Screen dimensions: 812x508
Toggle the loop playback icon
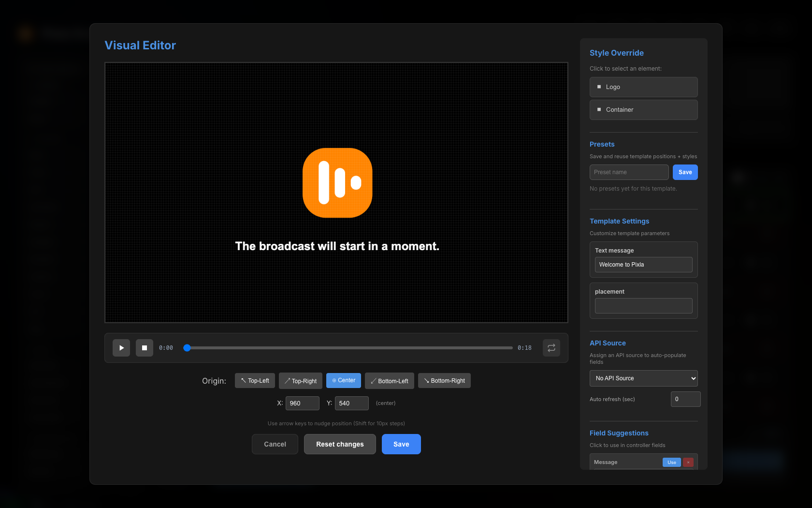(x=551, y=348)
